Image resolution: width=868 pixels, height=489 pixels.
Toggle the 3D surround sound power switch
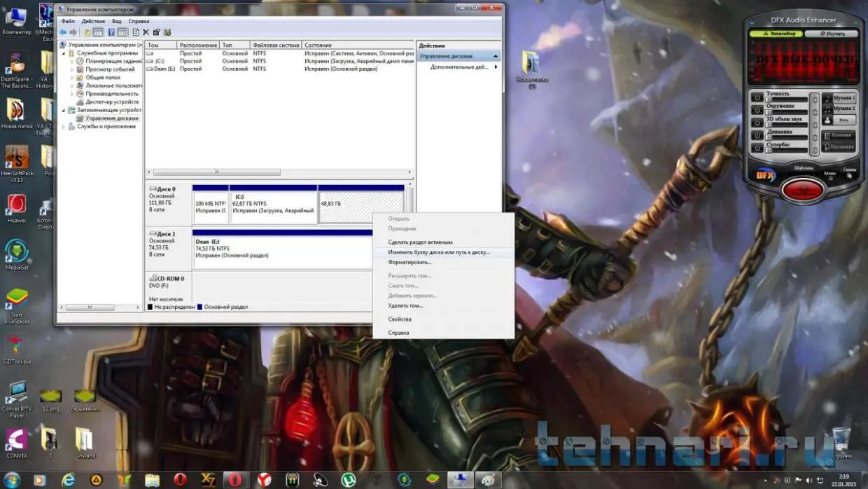coord(757,123)
